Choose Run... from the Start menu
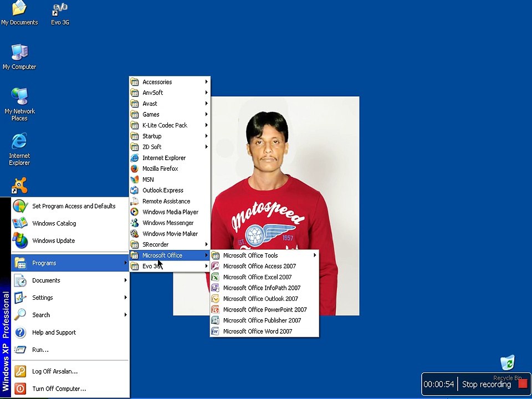The width and height of the screenshot is (532, 399). click(70, 350)
